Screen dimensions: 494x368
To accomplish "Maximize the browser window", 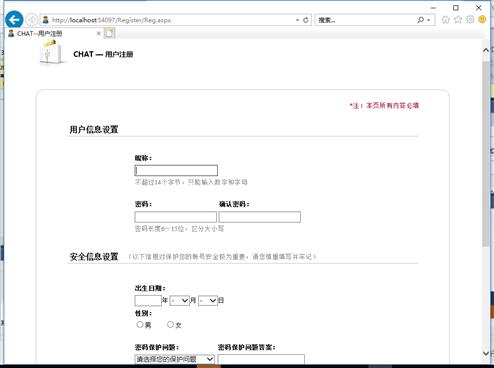I will 456,8.
